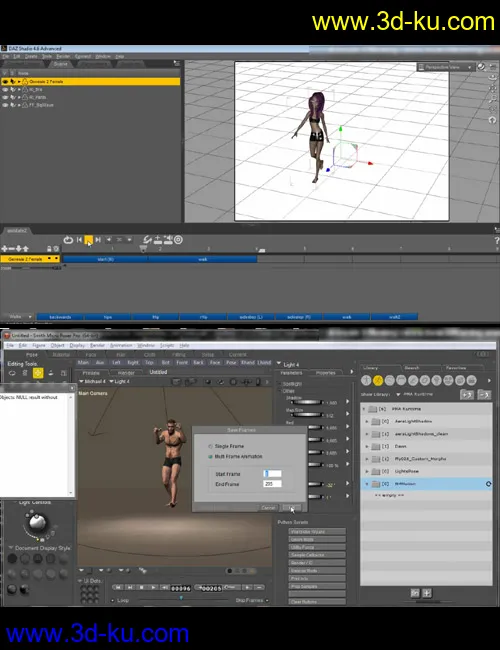Jump to previous frame in DAZ aniMate
The image size is (500, 650).
tap(79, 240)
